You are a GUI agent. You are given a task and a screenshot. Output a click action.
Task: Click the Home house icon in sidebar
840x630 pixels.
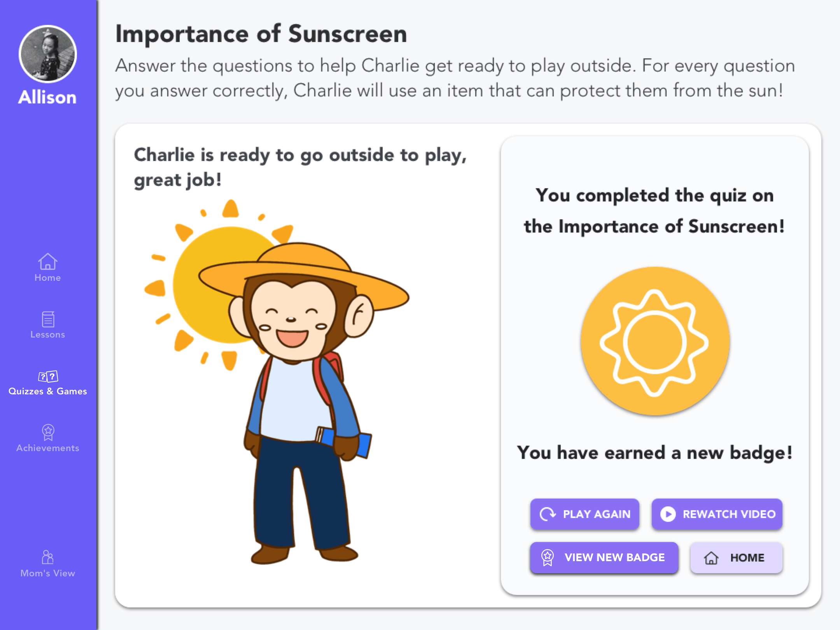pyautogui.click(x=47, y=261)
